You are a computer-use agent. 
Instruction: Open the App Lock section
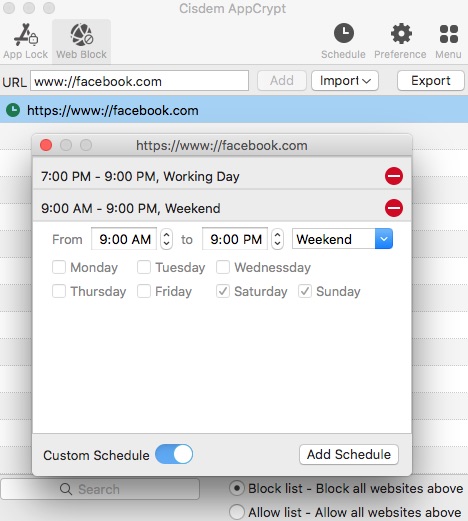[x=26, y=41]
